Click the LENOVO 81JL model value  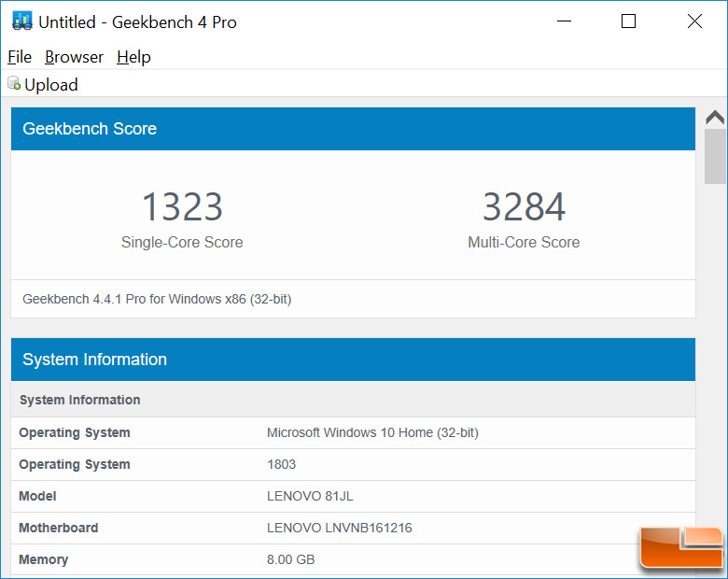[310, 496]
